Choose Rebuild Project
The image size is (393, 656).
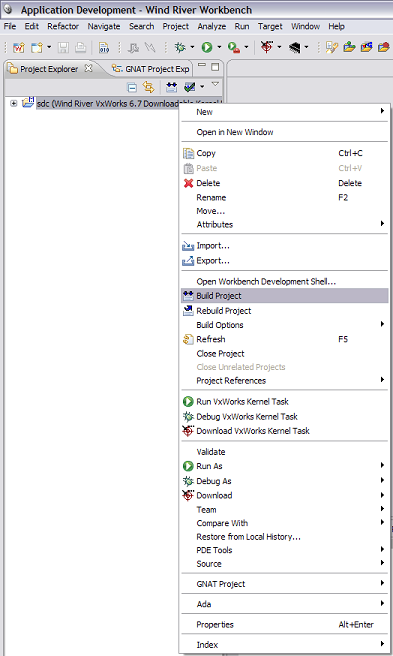285,311
